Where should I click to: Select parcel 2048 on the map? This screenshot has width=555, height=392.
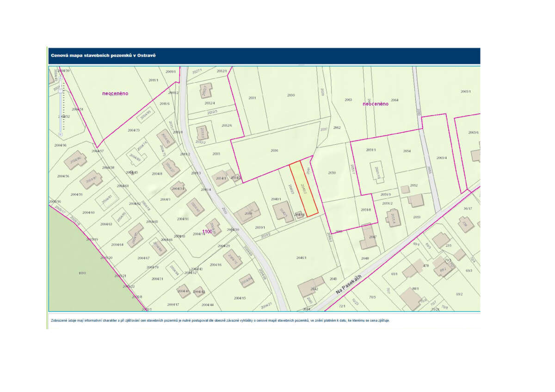click(x=365, y=258)
